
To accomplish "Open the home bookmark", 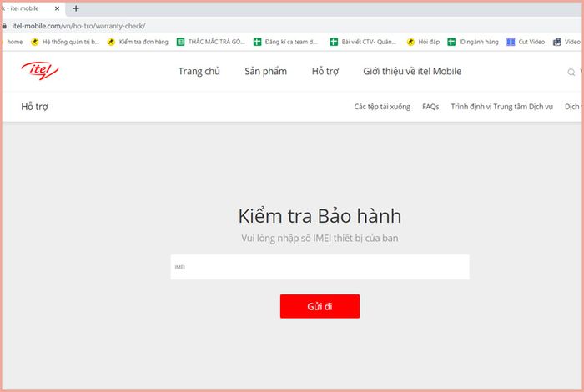I will [x=13, y=42].
